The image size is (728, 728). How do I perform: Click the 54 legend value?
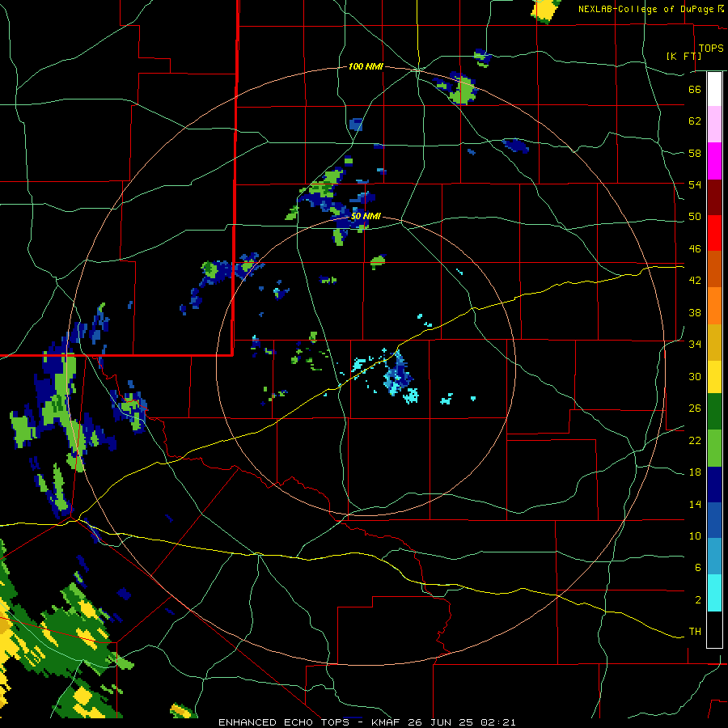point(695,184)
